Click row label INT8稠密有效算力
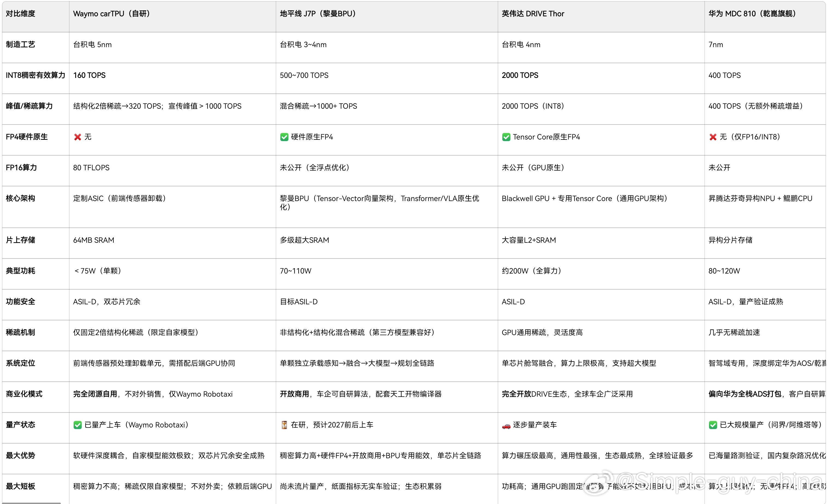Viewport: 829px width, 504px height. (35, 75)
